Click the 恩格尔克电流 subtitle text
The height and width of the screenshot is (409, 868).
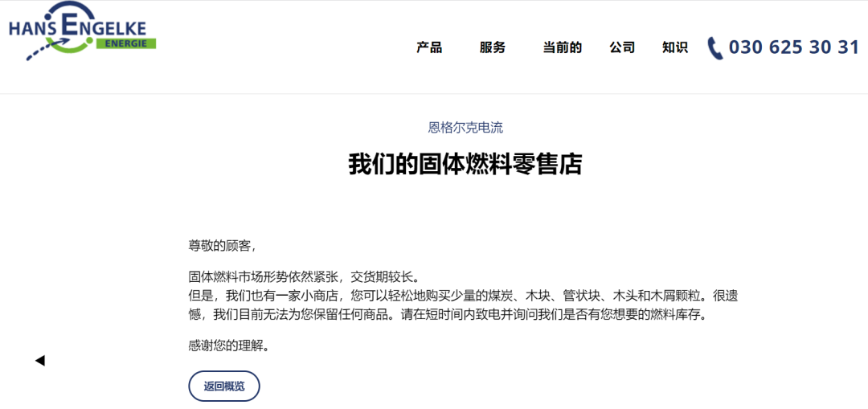(465, 128)
